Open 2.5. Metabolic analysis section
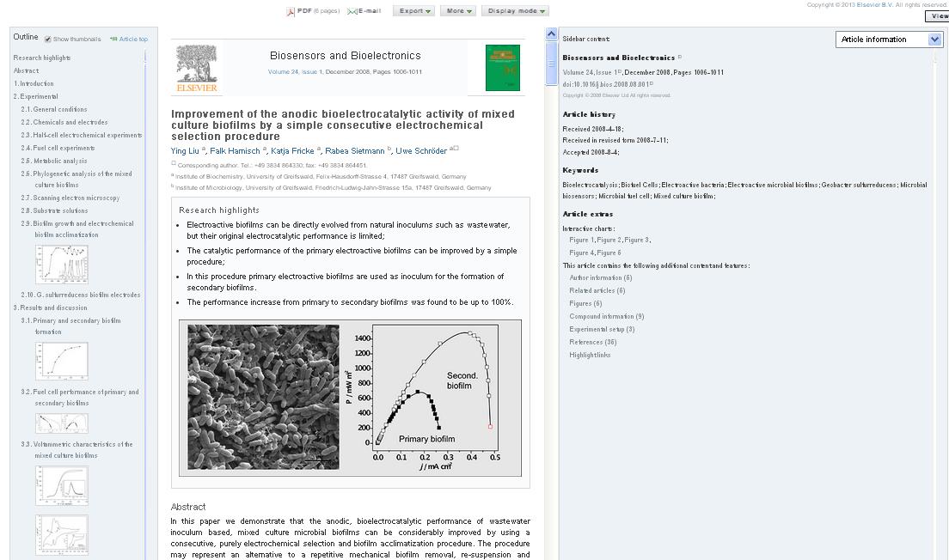 (x=54, y=161)
